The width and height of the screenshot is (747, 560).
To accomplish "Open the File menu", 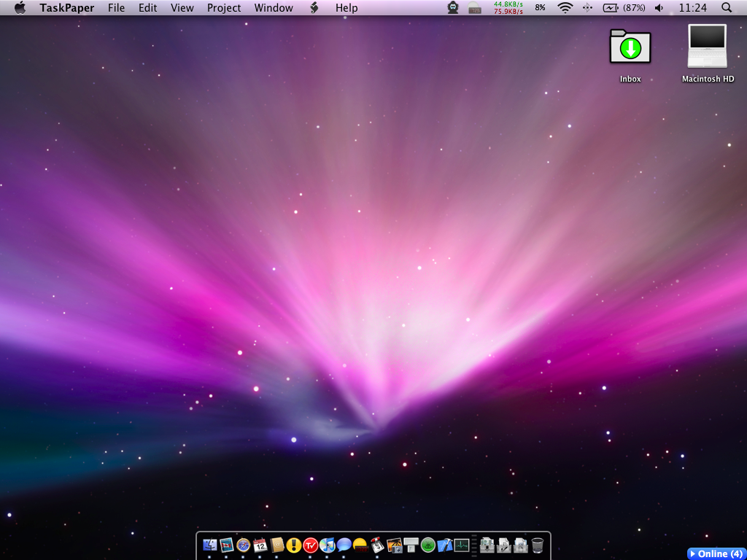I will coord(116,7).
